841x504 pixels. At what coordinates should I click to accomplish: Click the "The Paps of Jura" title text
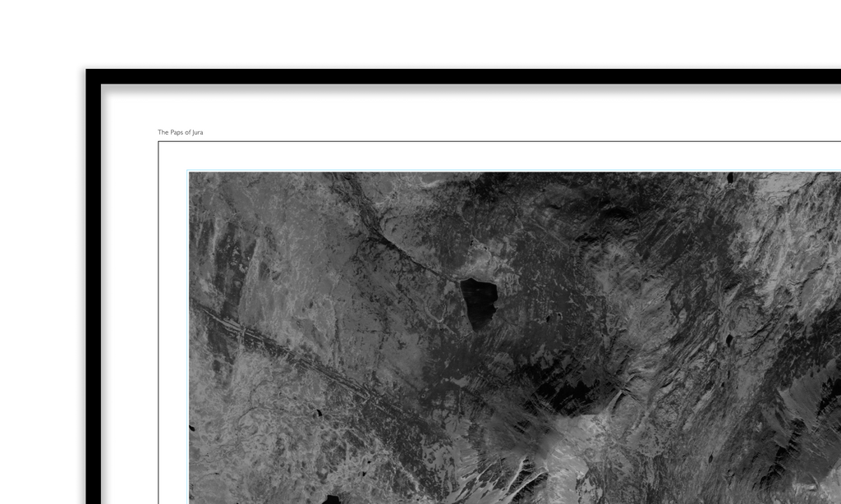click(x=180, y=132)
